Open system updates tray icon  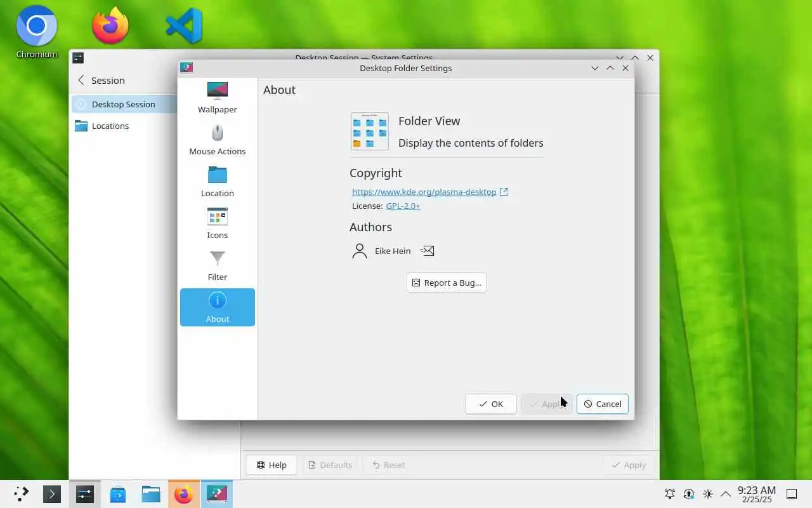coord(689,494)
